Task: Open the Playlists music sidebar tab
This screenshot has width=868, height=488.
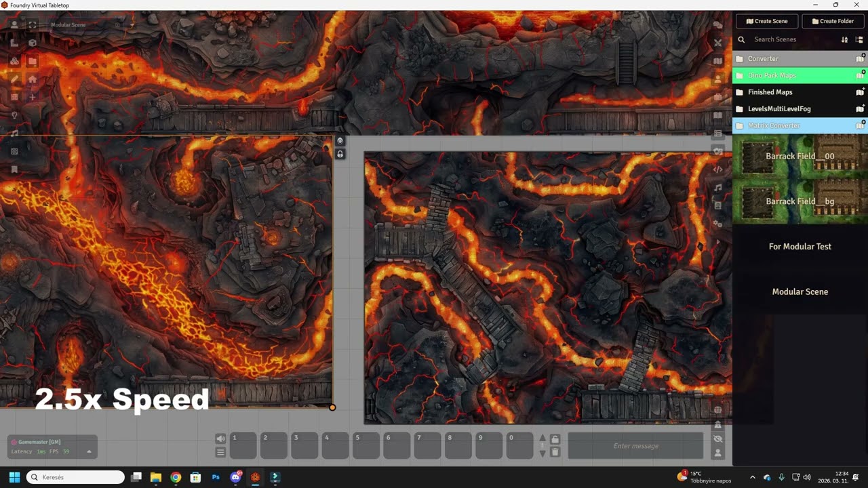Action: click(718, 188)
